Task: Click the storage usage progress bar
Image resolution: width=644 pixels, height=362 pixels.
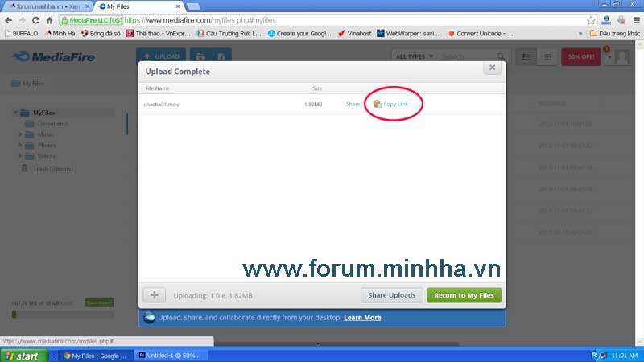Action: [63, 315]
